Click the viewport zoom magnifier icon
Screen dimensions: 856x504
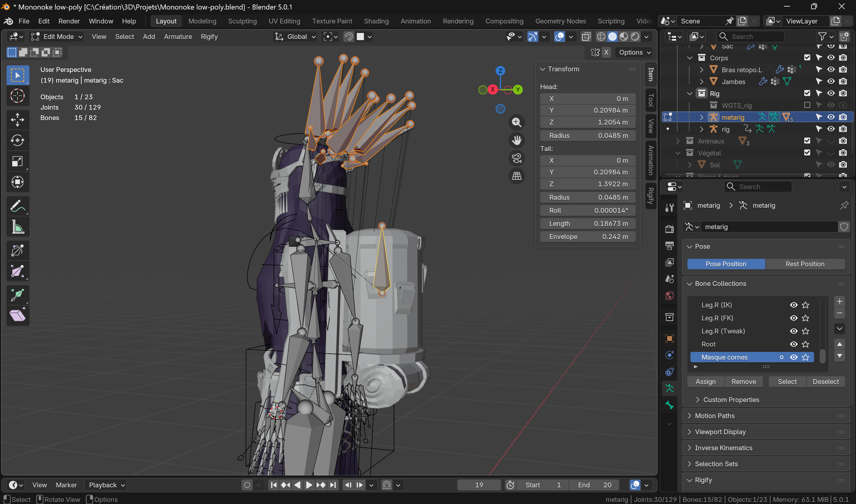pos(516,122)
